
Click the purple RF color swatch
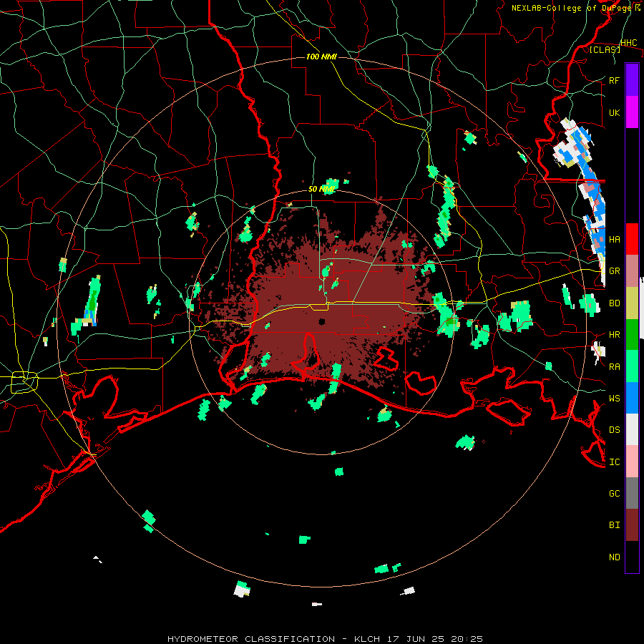pyautogui.click(x=632, y=80)
